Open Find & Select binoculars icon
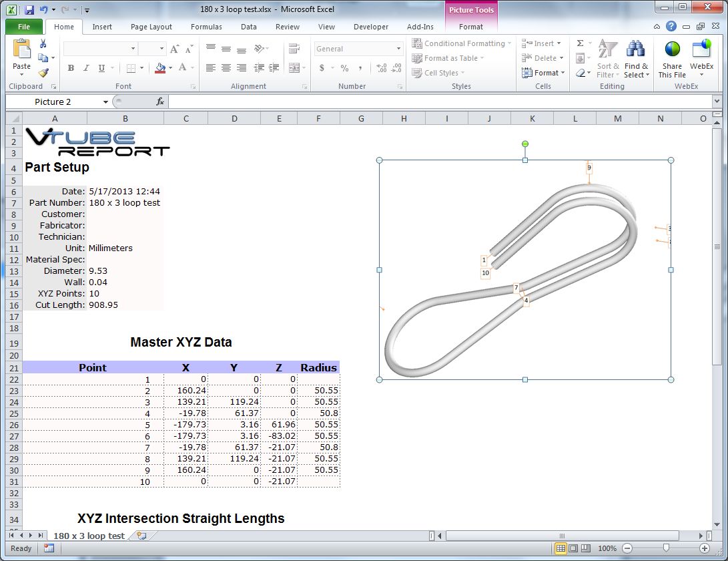 (x=635, y=50)
